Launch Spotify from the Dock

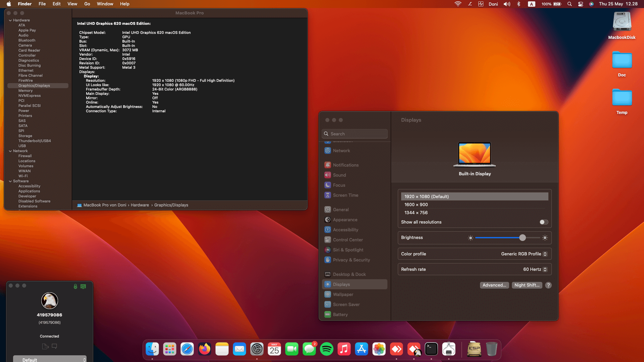pos(327,349)
